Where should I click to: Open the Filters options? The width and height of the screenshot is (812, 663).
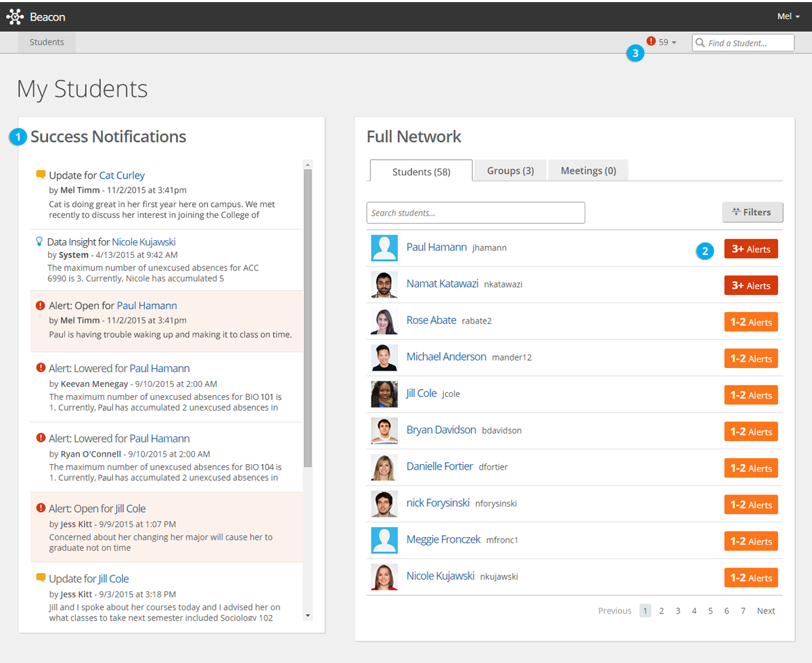click(x=752, y=212)
